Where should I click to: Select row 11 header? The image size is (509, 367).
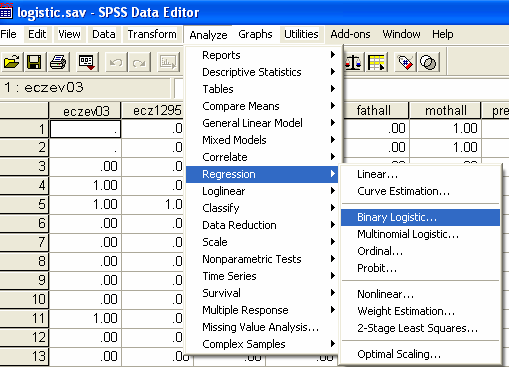[x=24, y=318]
